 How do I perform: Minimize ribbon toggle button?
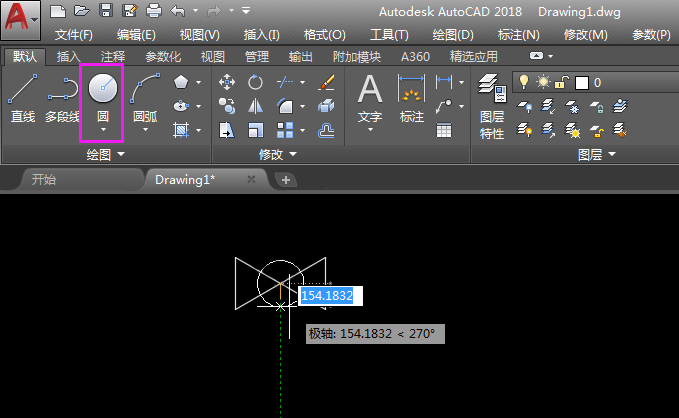tap(537, 56)
